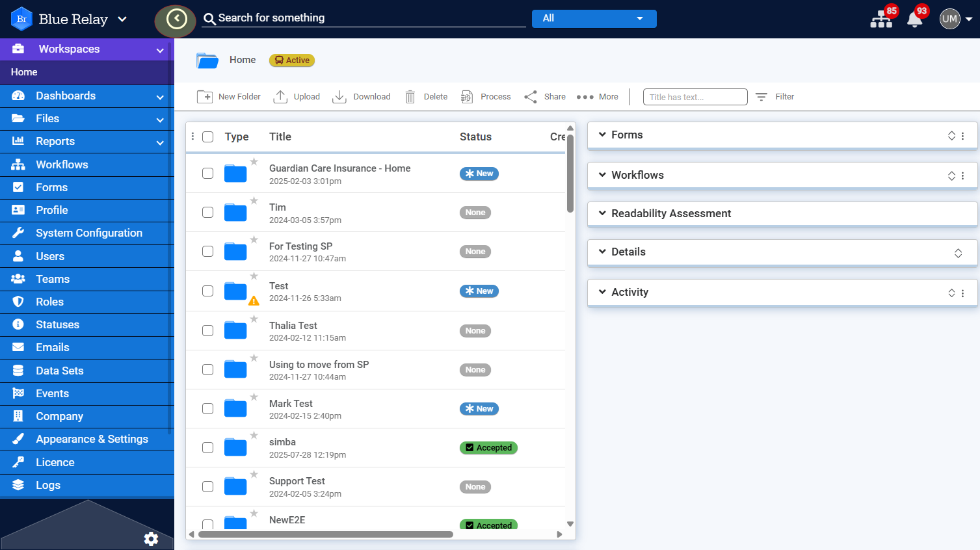
Task: Click the Filter icon
Action: (x=761, y=97)
